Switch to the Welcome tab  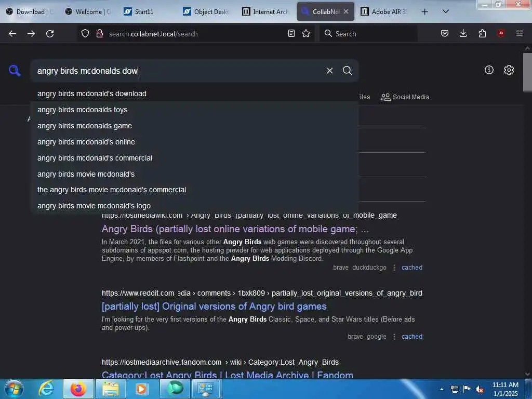point(88,11)
